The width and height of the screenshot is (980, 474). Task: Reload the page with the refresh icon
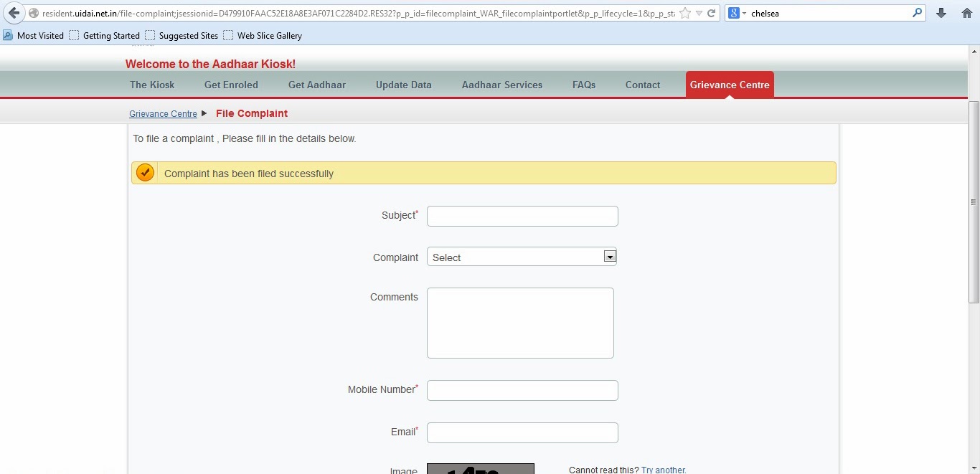(711, 13)
